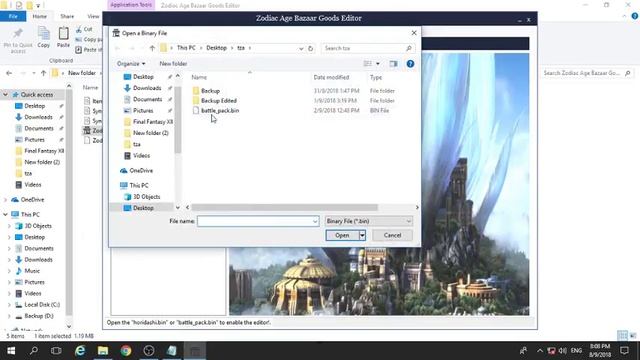Cancel the Open a Binary File dialog
Screen dimensions: 640x360
[392, 235]
